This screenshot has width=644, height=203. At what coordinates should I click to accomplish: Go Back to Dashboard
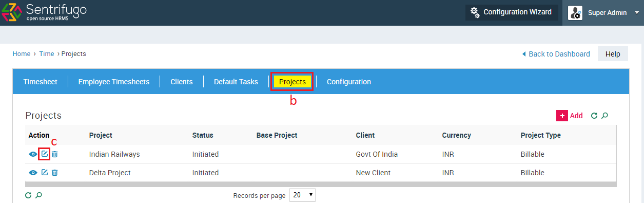pyautogui.click(x=556, y=54)
